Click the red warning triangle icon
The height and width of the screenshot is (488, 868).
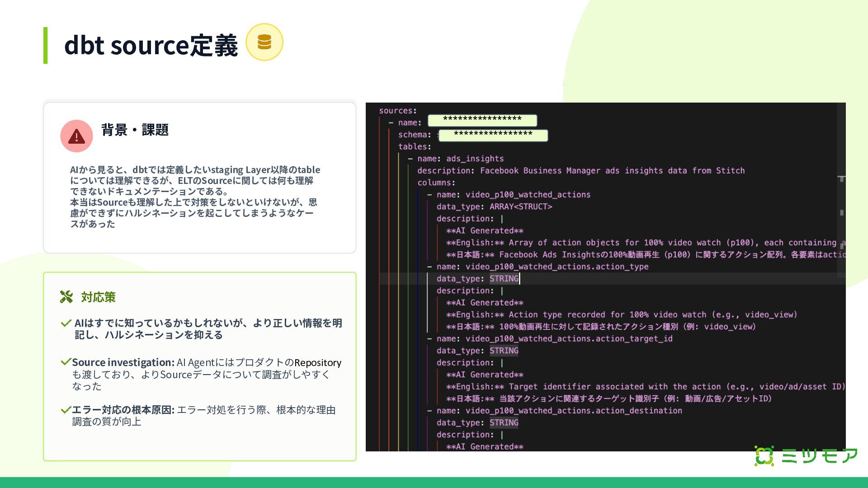76,136
